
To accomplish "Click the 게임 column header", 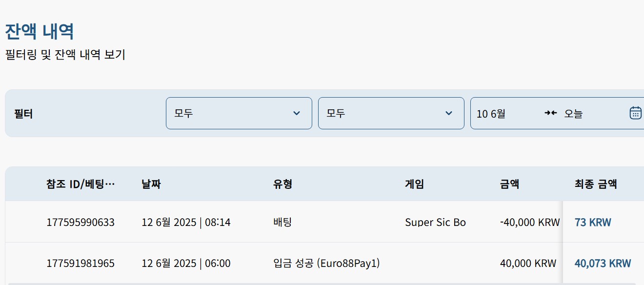I will point(414,184).
